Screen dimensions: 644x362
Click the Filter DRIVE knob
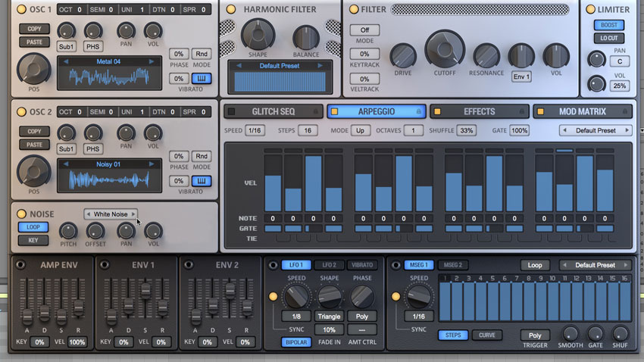tap(403, 56)
